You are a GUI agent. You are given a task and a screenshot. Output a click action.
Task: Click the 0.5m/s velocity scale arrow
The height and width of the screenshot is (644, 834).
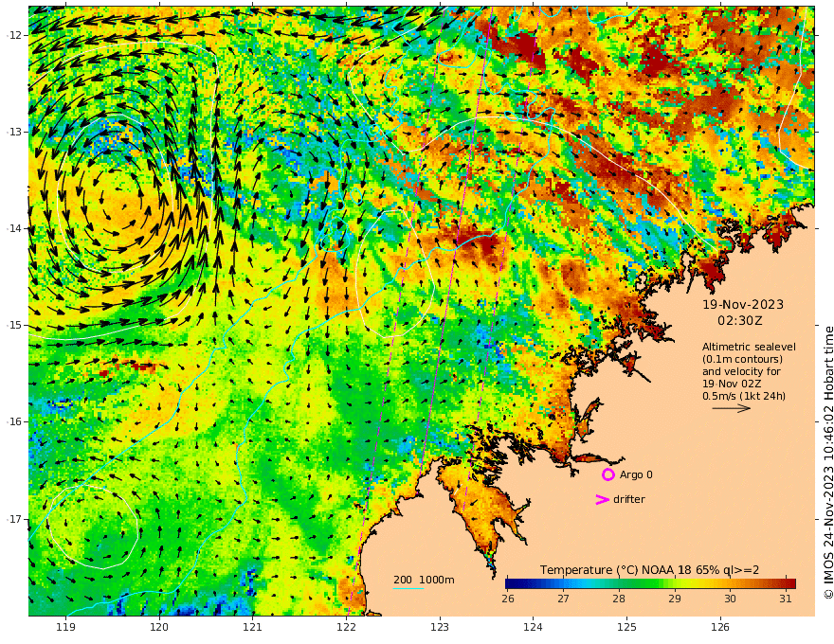(x=732, y=408)
